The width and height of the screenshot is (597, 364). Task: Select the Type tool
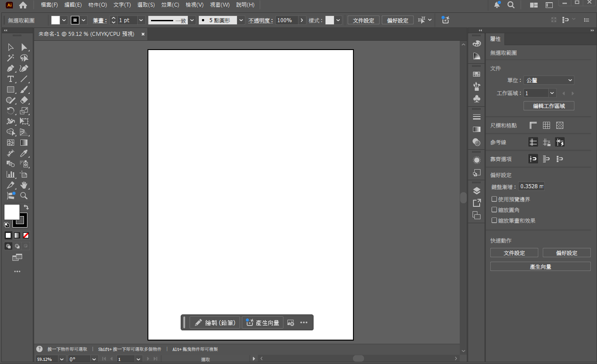click(x=11, y=79)
